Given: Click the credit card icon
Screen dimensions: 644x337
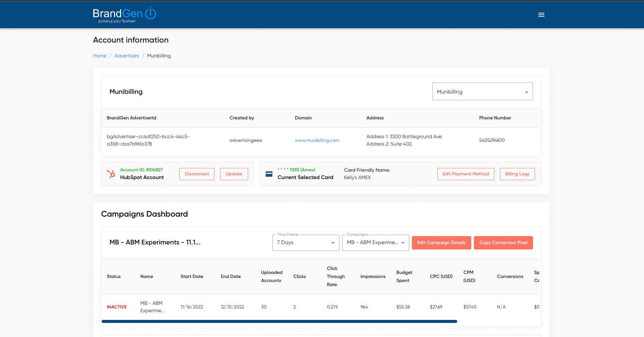Looking at the screenshot, I should pos(269,174).
